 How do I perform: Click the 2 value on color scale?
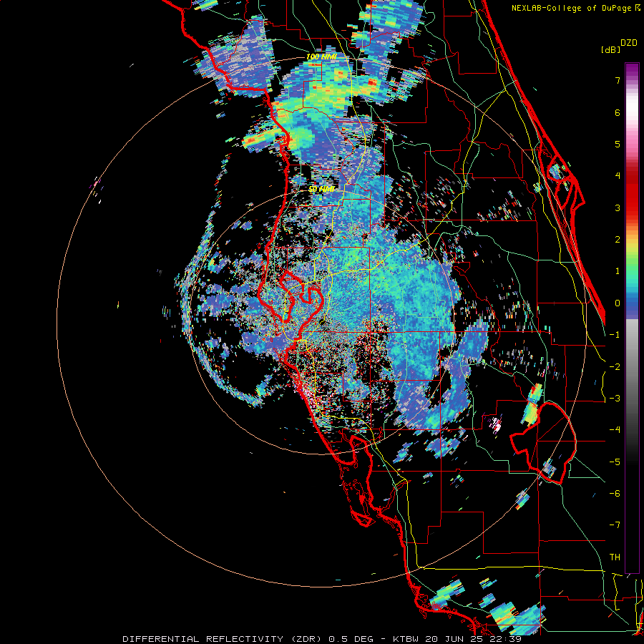618,240
